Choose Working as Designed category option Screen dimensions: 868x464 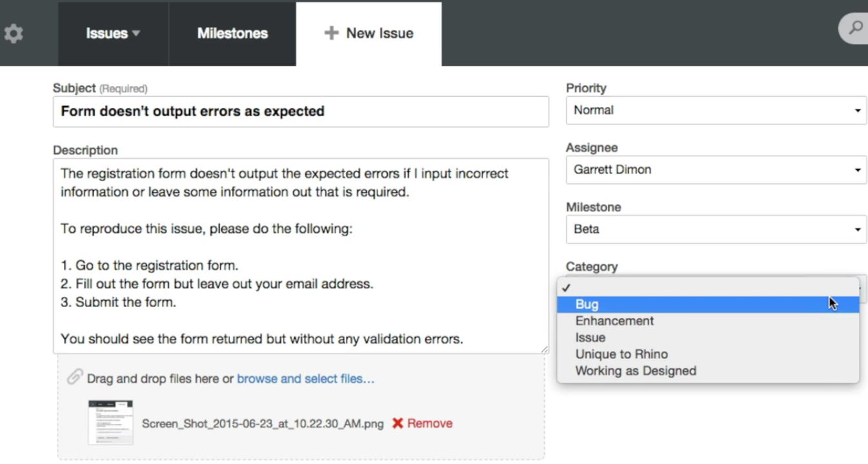point(636,371)
